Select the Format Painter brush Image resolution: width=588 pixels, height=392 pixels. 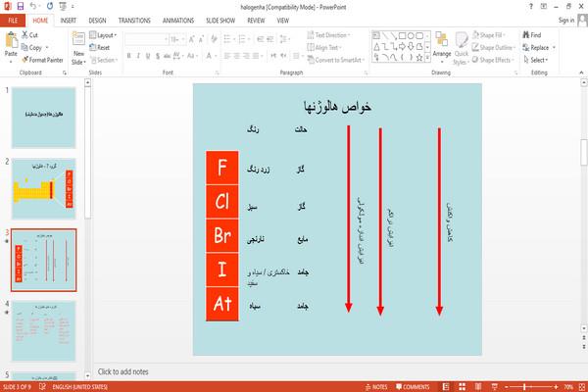click(42, 60)
